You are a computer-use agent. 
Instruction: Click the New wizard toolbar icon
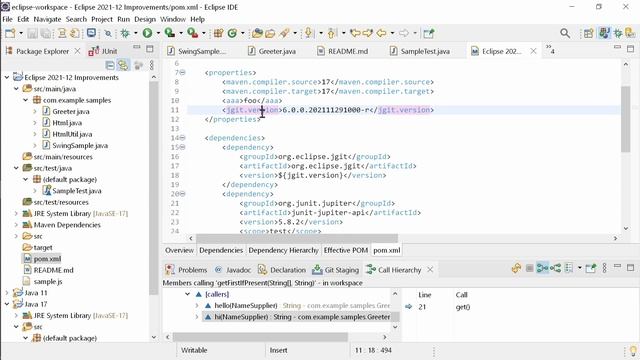tap(10, 33)
